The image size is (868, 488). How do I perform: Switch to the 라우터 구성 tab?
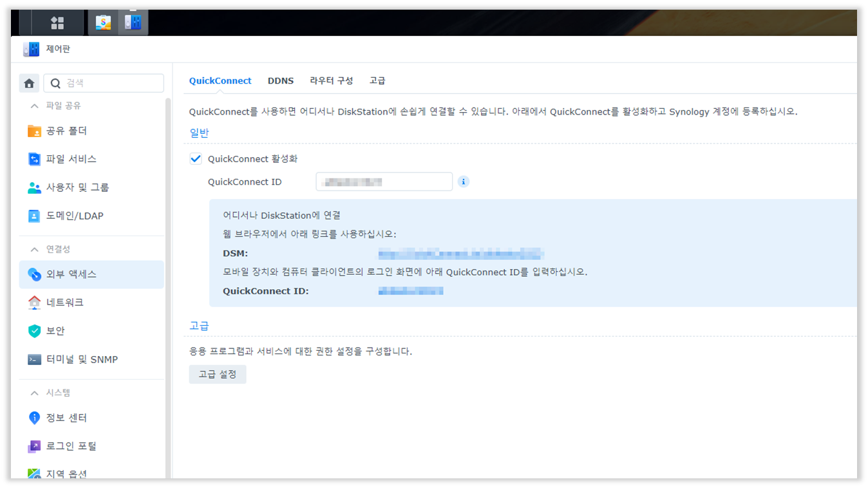[332, 80]
